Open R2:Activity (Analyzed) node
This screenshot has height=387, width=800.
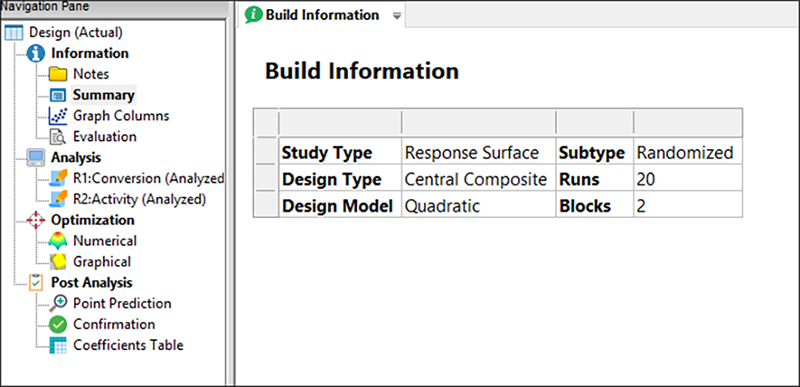[x=139, y=200]
